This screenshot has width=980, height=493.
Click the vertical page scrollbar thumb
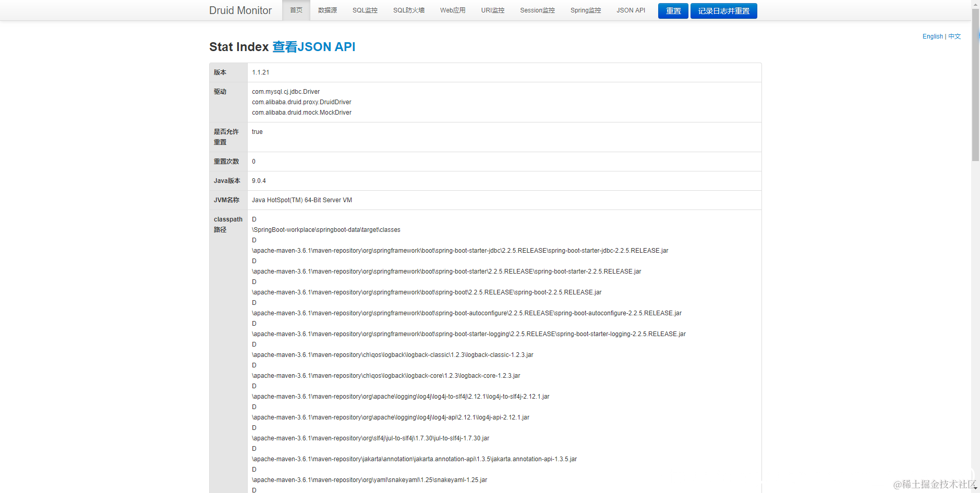click(975, 85)
